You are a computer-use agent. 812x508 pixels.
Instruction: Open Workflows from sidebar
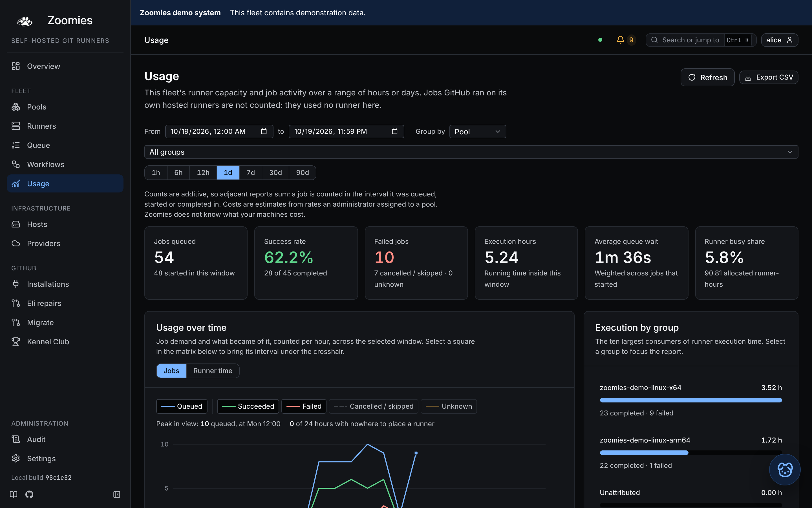[65, 164]
